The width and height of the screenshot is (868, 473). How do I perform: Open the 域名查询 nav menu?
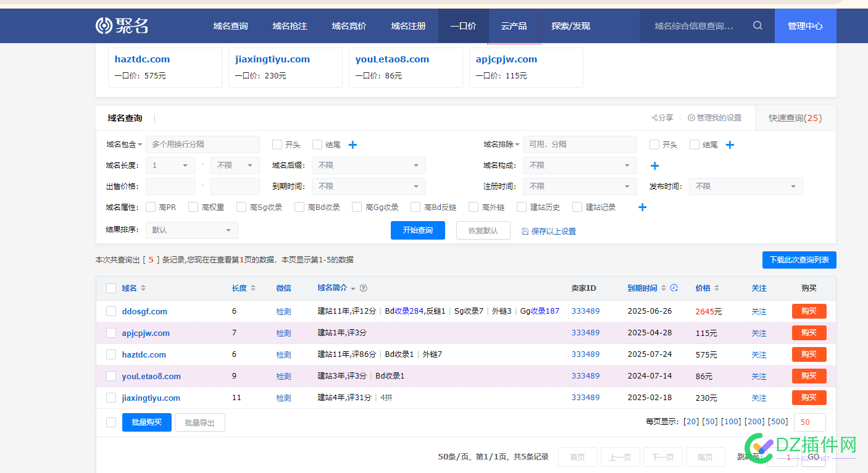click(x=230, y=26)
